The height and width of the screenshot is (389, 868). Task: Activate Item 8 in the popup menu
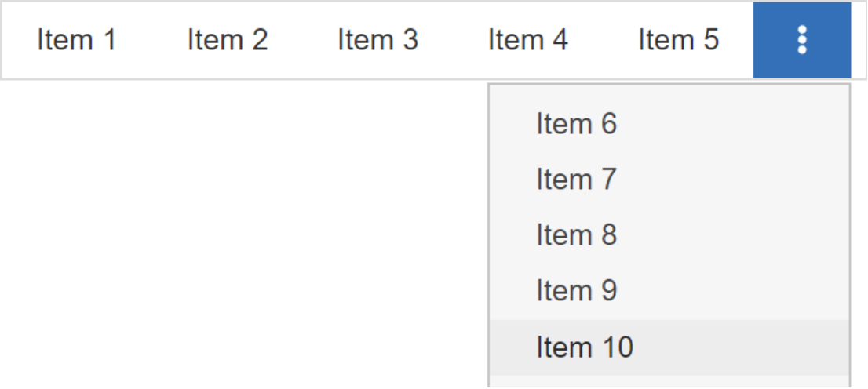(577, 235)
